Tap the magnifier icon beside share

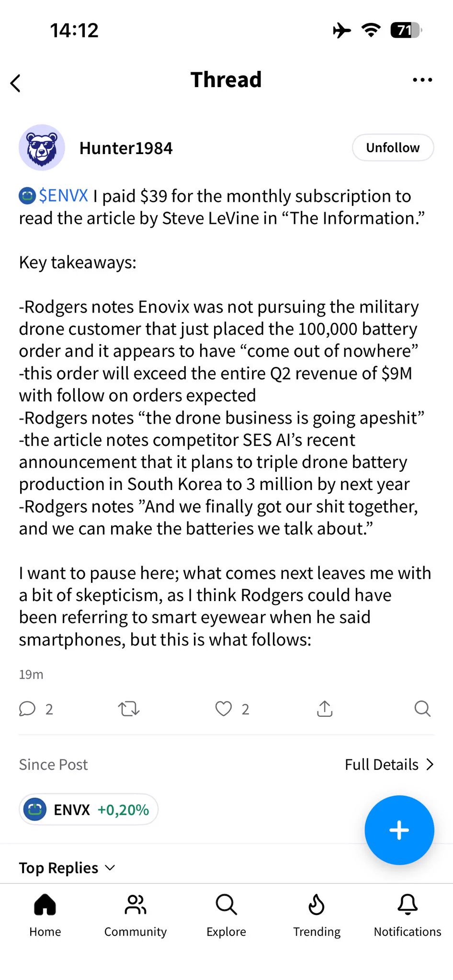[x=422, y=709]
